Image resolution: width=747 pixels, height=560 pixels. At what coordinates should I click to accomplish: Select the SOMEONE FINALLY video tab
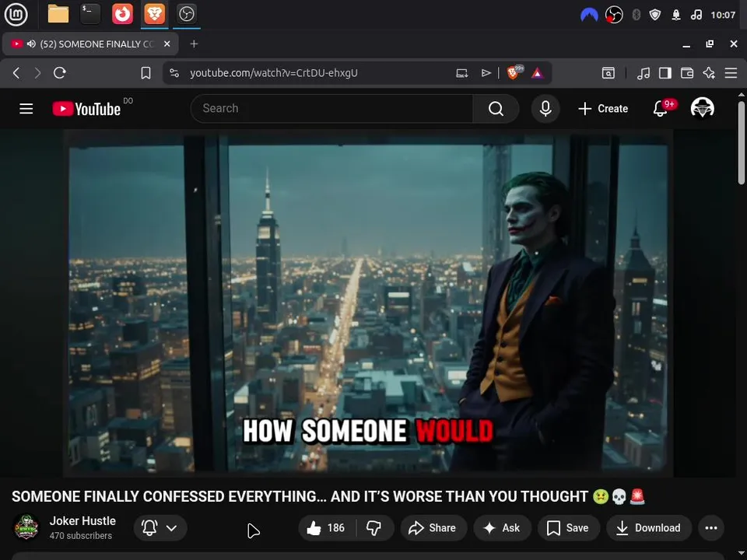pos(90,44)
